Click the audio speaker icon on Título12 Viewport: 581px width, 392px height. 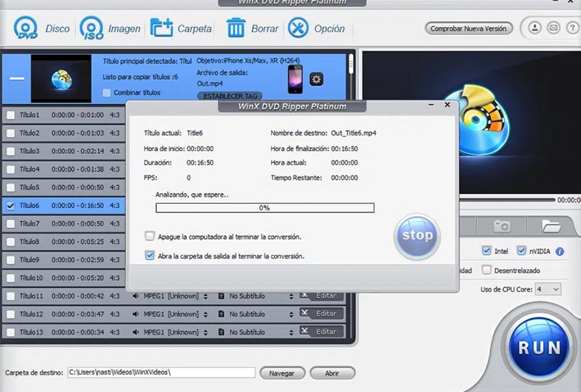(136, 314)
